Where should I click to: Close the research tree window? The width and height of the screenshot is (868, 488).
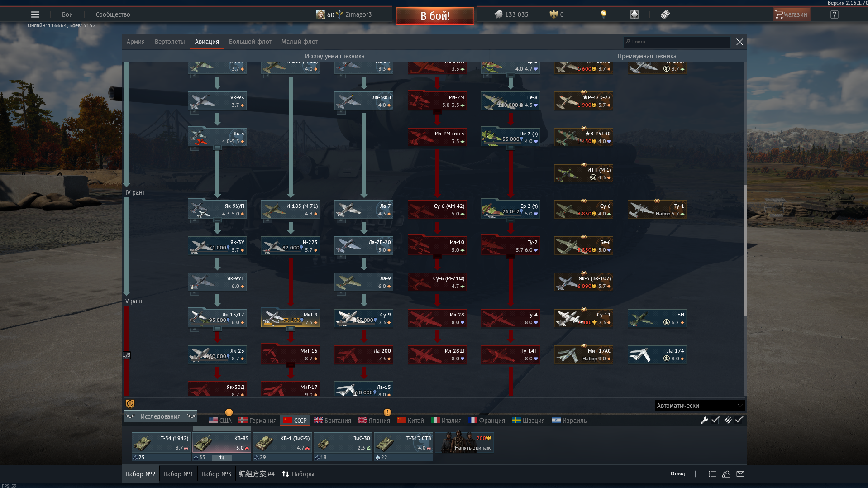click(739, 42)
